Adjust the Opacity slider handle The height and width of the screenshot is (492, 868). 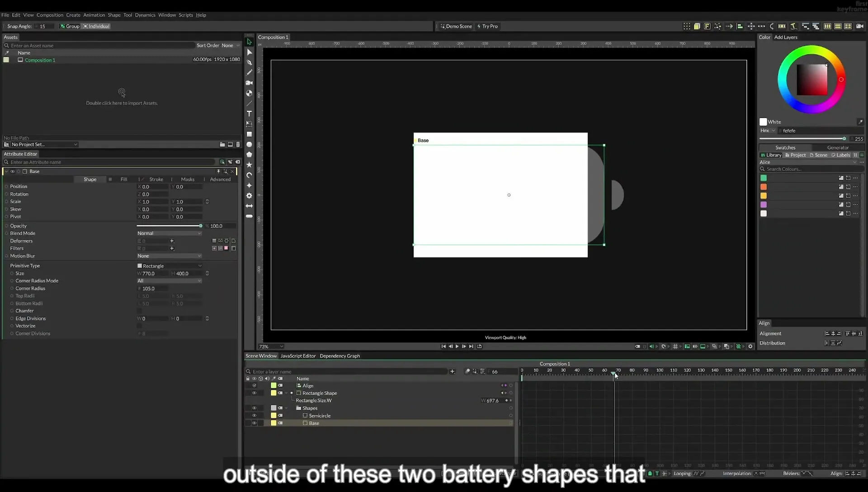[x=201, y=226]
